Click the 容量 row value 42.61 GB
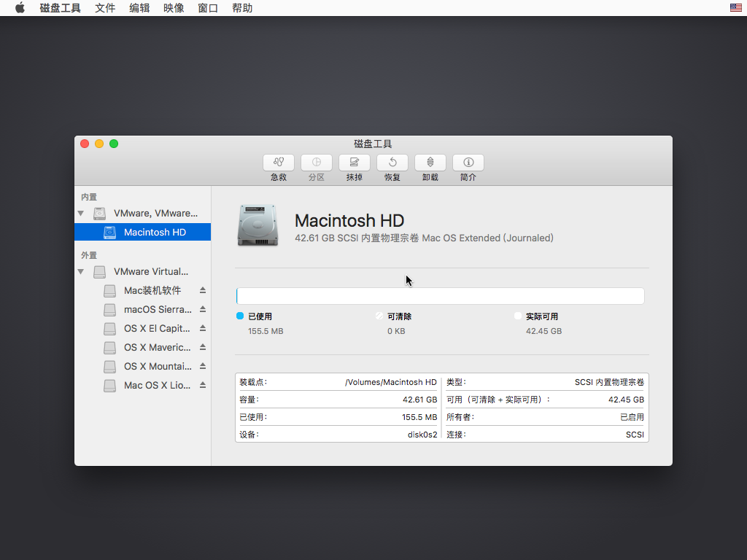The image size is (747, 560). coord(419,400)
